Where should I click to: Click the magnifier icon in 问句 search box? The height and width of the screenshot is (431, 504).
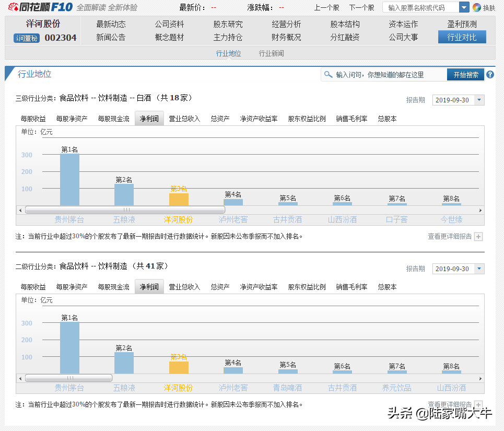[328, 75]
